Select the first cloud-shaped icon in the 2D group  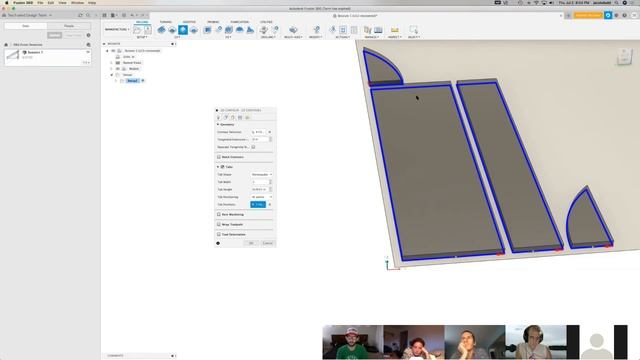(x=162, y=30)
